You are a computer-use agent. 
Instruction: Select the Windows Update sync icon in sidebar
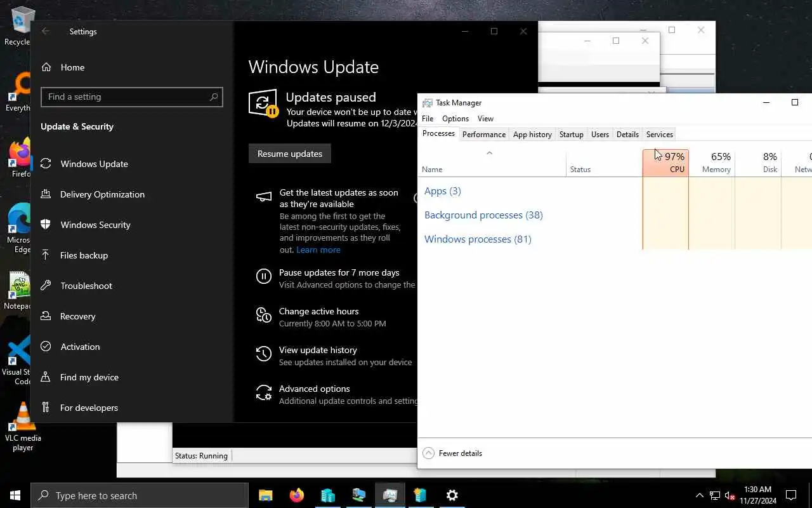46,164
